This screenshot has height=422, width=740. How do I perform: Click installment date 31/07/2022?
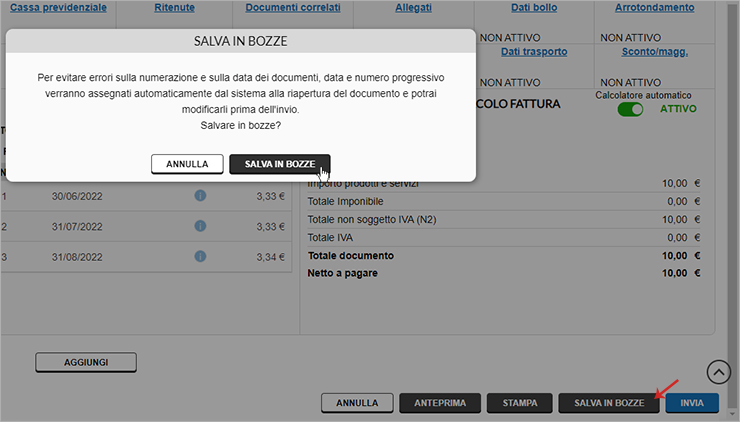click(77, 227)
